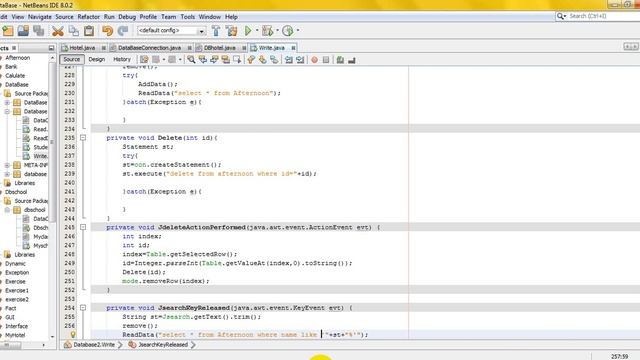Open Debug Project dropdown arrow
This screenshot has width=640, height=360.
tap(277, 31)
